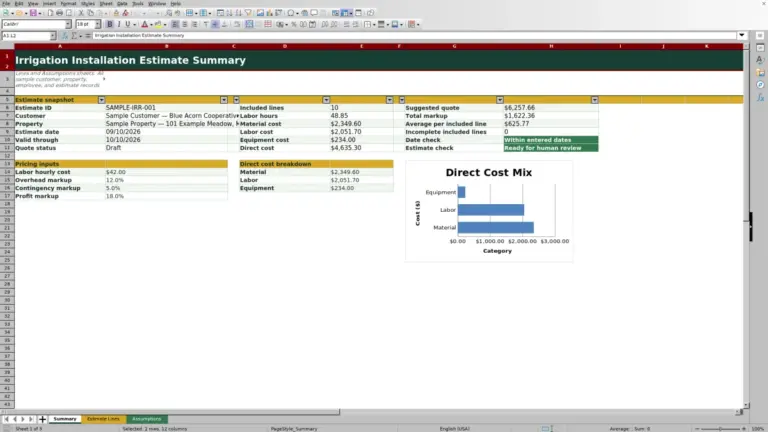Toggle Italic formatting

point(119,24)
